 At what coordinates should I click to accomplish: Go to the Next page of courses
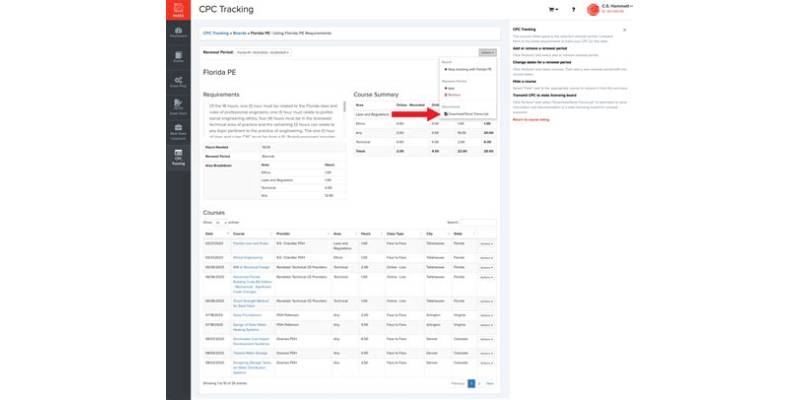pos(490,383)
